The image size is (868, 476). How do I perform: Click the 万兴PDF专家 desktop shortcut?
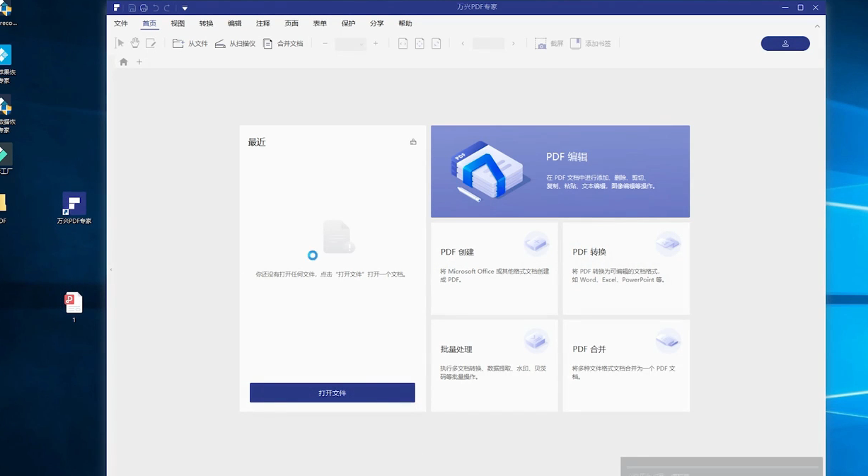point(74,208)
